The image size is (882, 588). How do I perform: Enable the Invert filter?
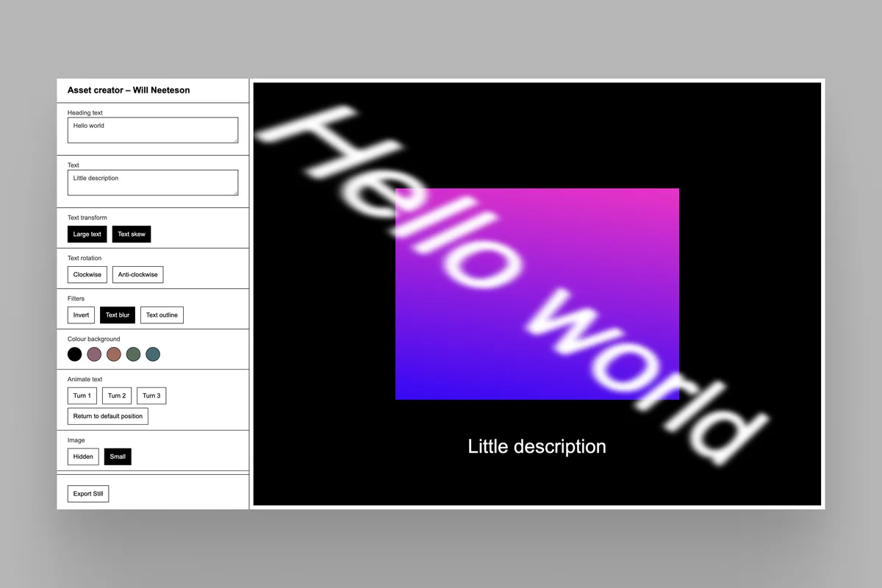81,315
